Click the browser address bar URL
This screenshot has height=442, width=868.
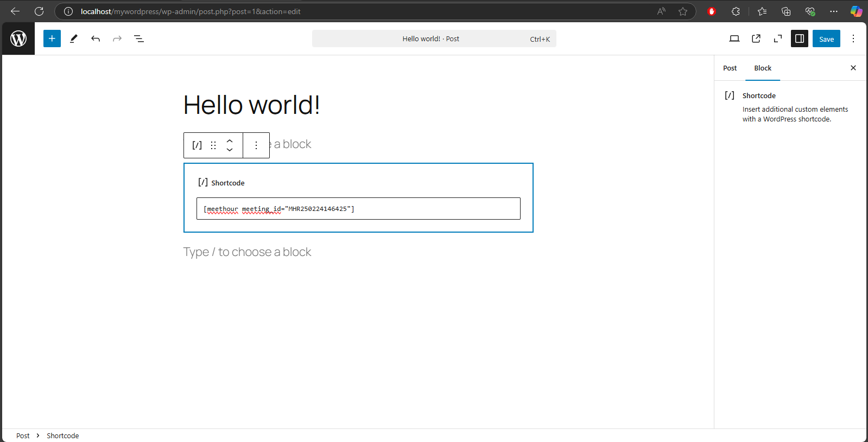[191, 11]
